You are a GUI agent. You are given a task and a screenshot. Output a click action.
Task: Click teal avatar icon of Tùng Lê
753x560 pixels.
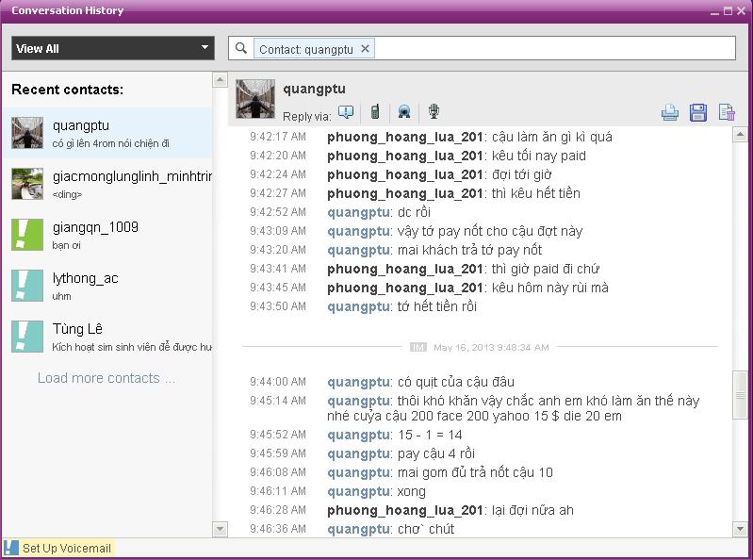27,337
